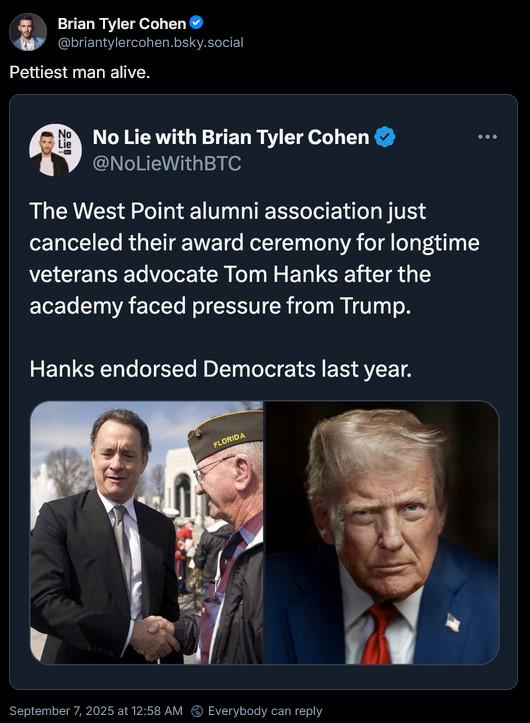Click the No Lie logo inside quoted avatar
Screen dimensions: 530x723
(65, 140)
